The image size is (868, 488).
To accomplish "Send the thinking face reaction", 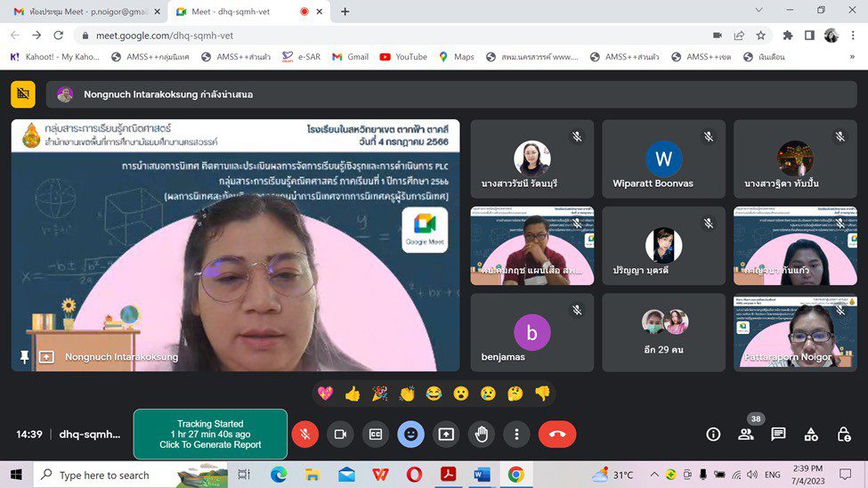I will click(515, 394).
